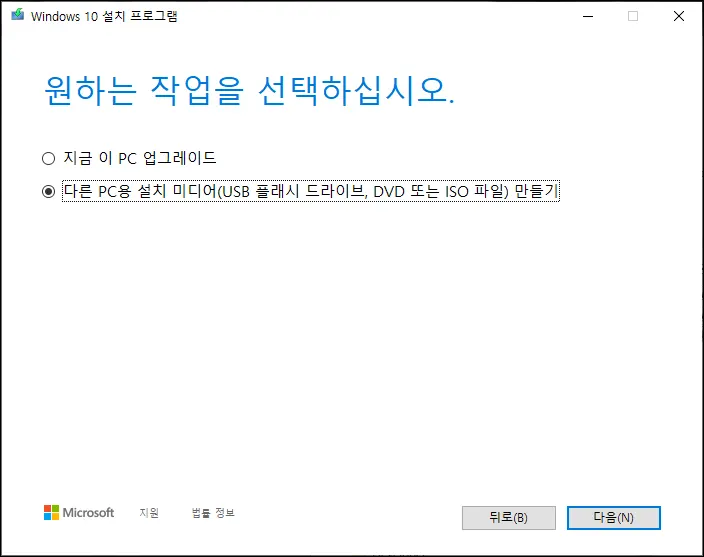Image resolution: width=704 pixels, height=557 pixels.
Task: Click the heading '원하는 작업을 선택하십시오.'
Action: 250,91
